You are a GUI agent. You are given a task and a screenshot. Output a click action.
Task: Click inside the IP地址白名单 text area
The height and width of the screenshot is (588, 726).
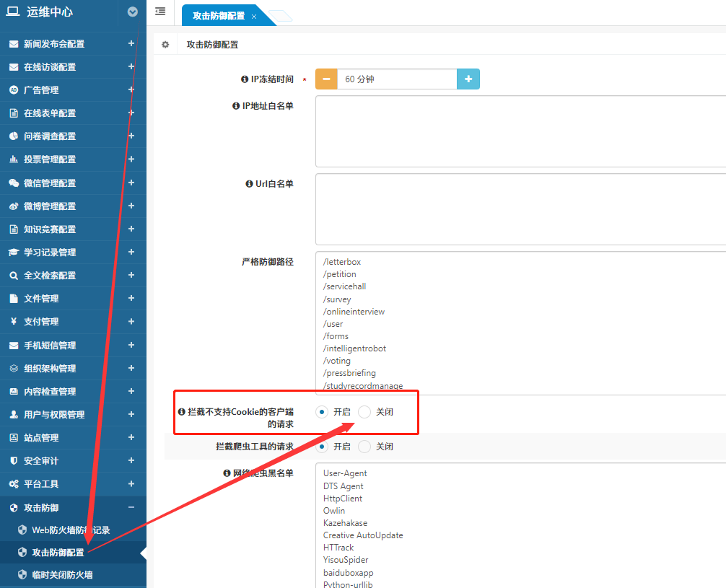point(520,131)
